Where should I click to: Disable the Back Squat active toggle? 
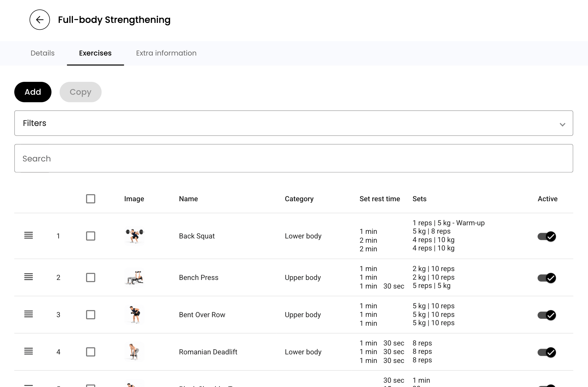point(547,236)
